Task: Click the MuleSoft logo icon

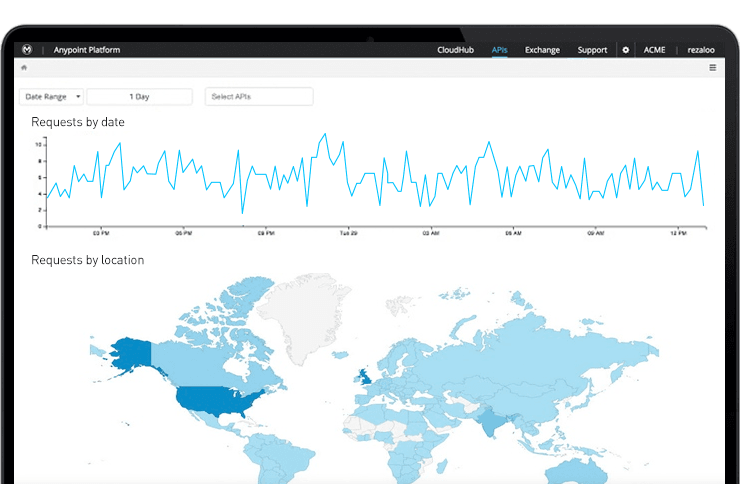Action: pyautogui.click(x=27, y=49)
